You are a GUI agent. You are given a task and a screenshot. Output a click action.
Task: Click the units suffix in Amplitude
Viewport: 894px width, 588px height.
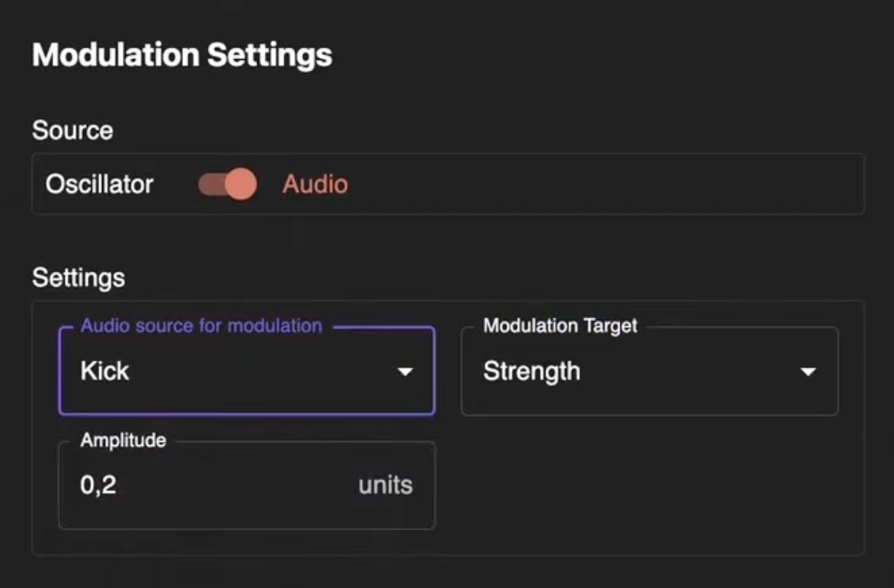click(385, 485)
